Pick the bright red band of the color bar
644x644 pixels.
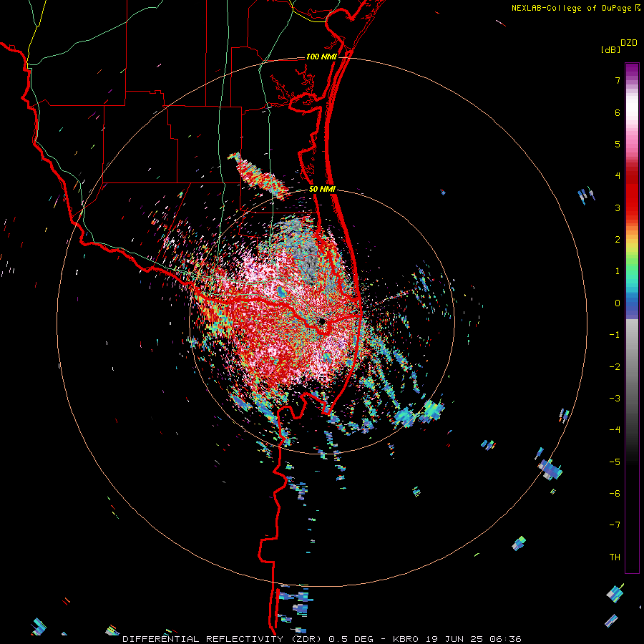point(632,197)
